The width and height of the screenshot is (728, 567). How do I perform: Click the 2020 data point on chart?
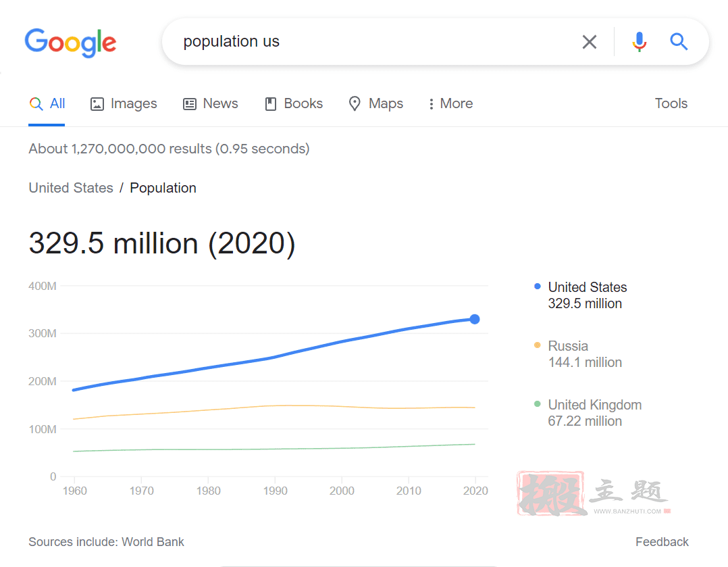coord(475,319)
